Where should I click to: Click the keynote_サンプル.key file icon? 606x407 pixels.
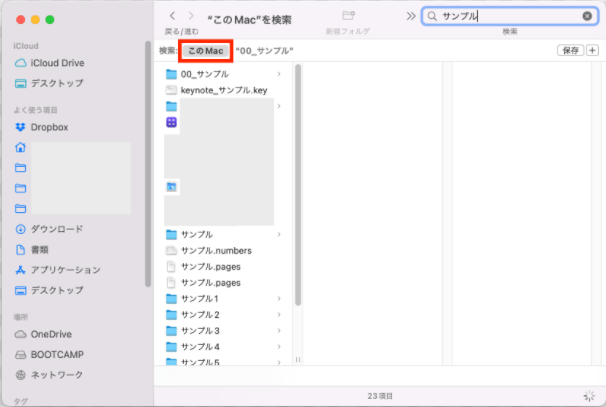click(171, 90)
